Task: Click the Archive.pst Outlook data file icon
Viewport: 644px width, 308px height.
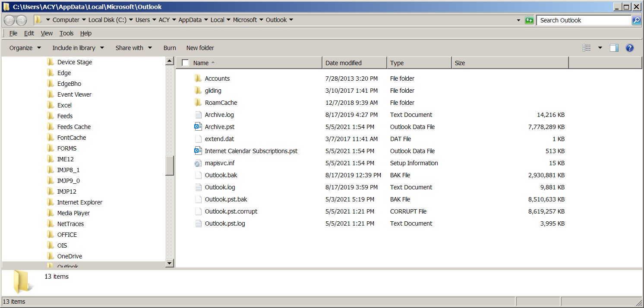Action: [x=198, y=127]
